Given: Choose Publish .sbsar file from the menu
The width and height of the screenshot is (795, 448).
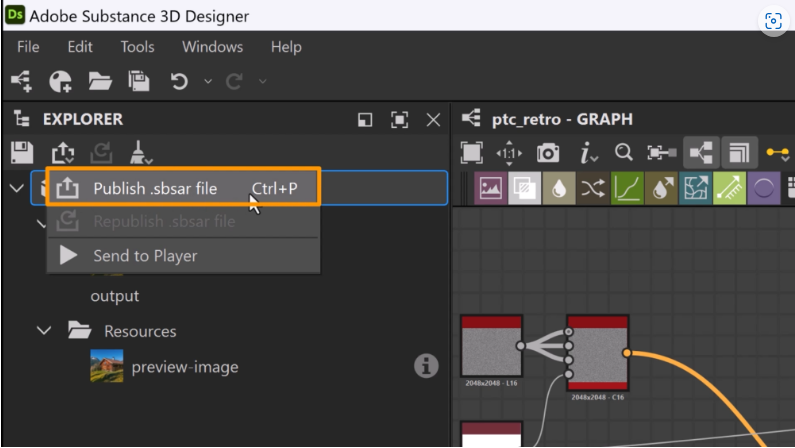Looking at the screenshot, I should coord(183,188).
